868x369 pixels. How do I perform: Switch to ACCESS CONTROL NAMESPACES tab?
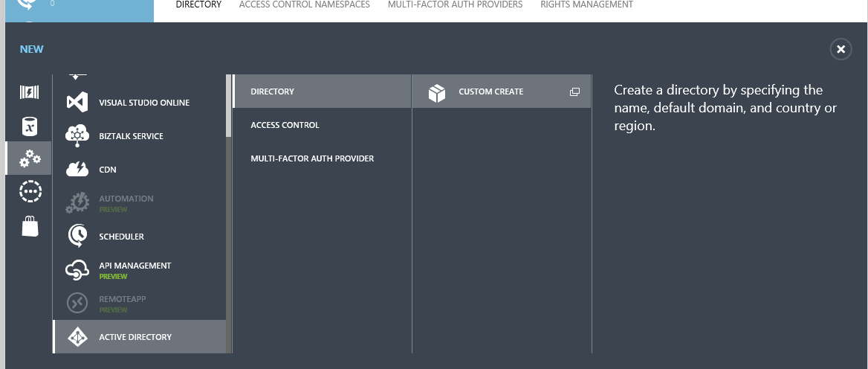(x=305, y=4)
